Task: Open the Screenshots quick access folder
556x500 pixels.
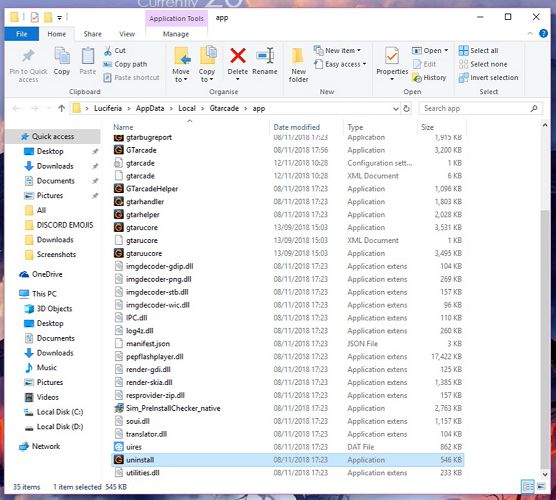Action: [56, 255]
